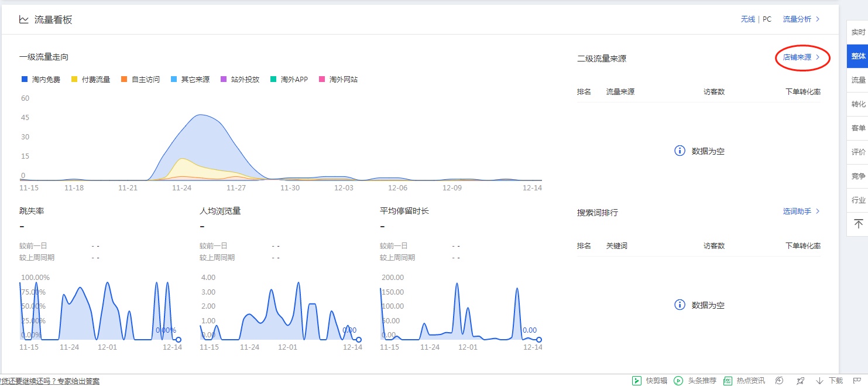Viewport: 868px width, 386px height.
Task: Open 热点资讯 via its green icon
Action: pyautogui.click(x=728, y=380)
